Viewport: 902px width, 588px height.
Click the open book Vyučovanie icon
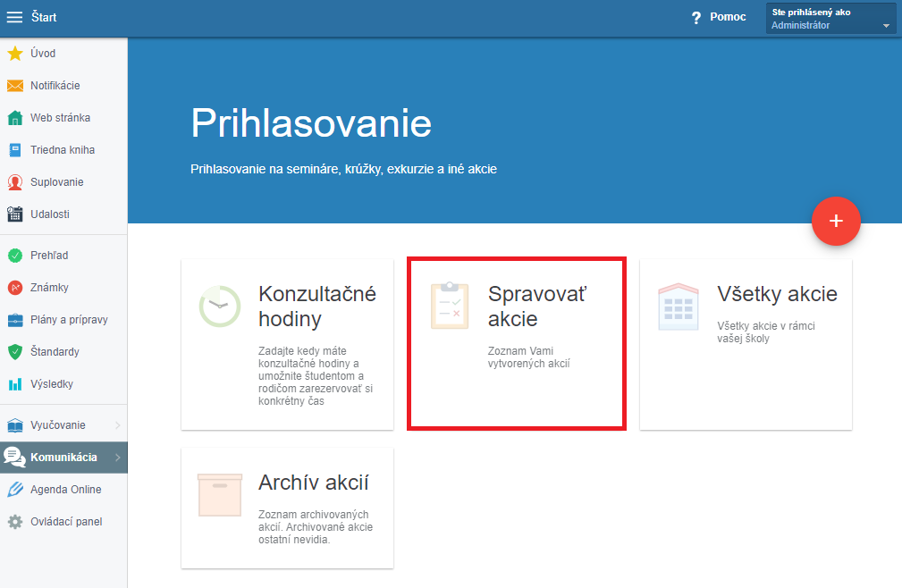click(15, 425)
